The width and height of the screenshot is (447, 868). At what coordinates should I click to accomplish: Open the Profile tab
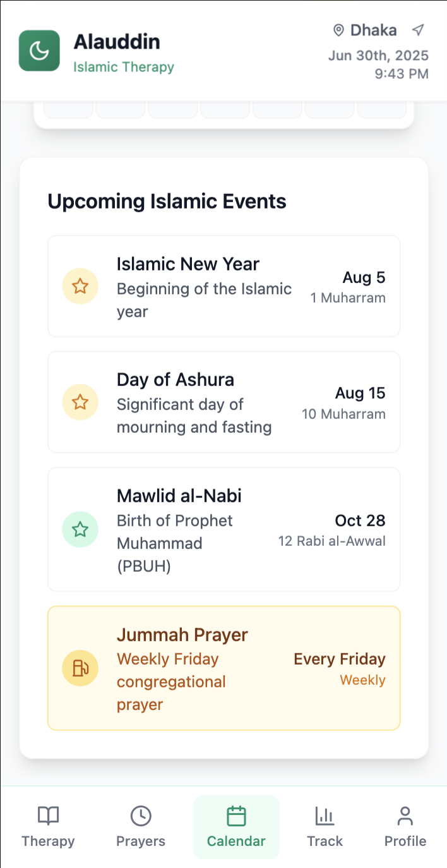point(405,827)
